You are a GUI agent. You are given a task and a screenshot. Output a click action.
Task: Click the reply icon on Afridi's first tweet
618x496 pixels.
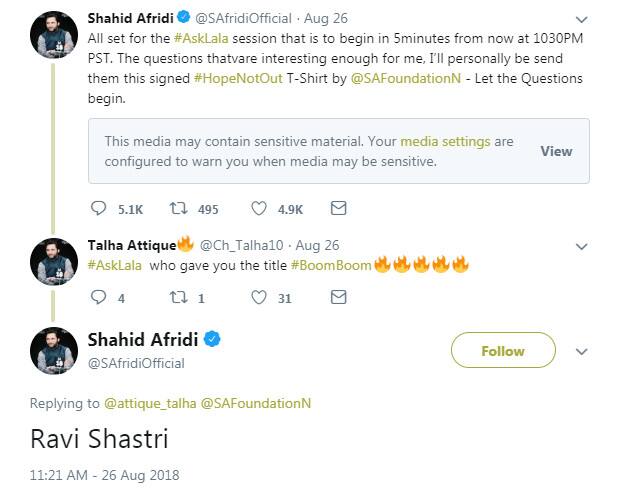(99, 208)
